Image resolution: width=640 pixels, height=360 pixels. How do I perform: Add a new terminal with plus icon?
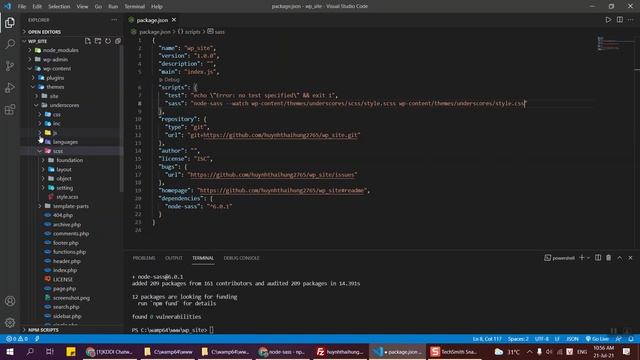582,258
